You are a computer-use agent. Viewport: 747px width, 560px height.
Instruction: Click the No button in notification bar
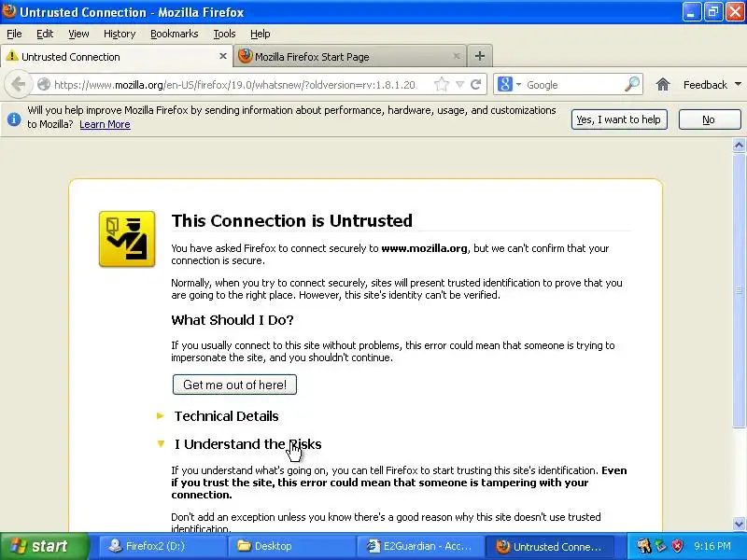(x=710, y=119)
